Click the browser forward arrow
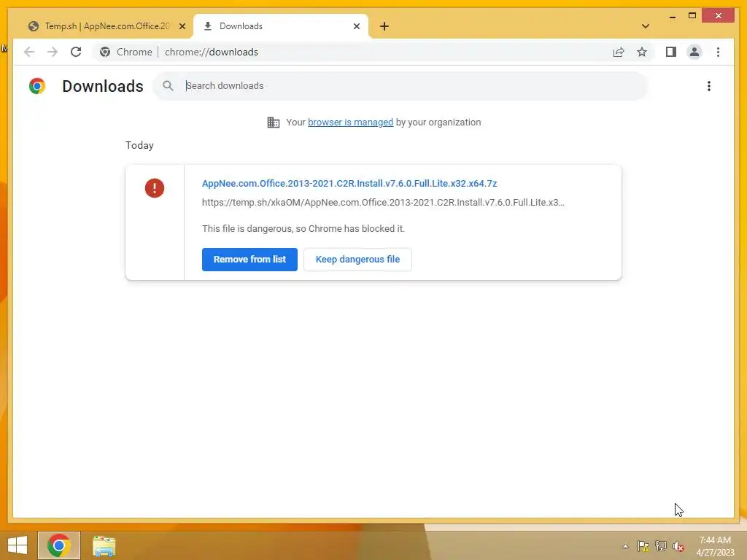The width and height of the screenshot is (747, 560). tap(53, 52)
